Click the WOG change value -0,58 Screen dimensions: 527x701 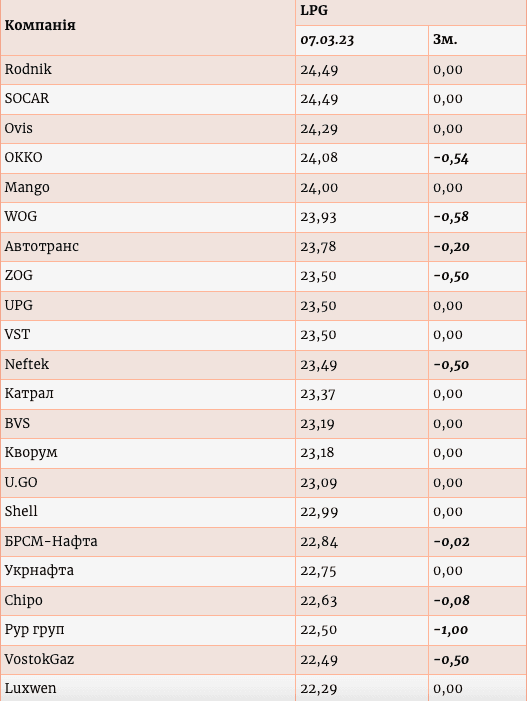pyautogui.click(x=451, y=217)
